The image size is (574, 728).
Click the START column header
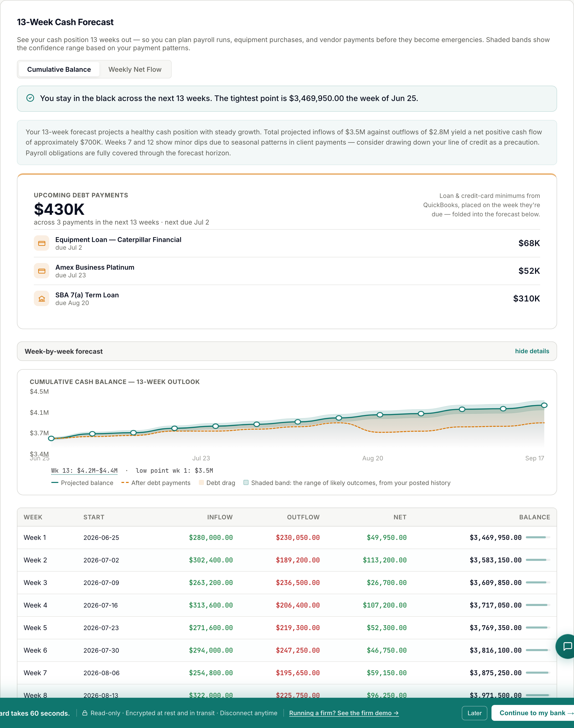click(94, 517)
